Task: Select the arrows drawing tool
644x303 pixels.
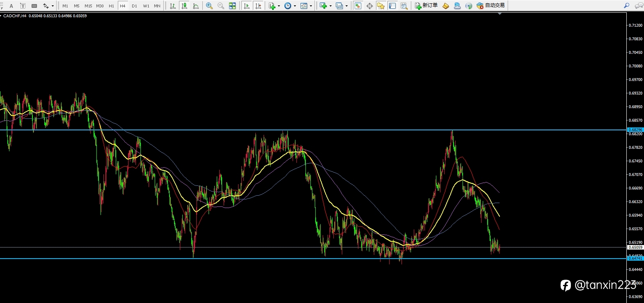Action: [x=46, y=6]
